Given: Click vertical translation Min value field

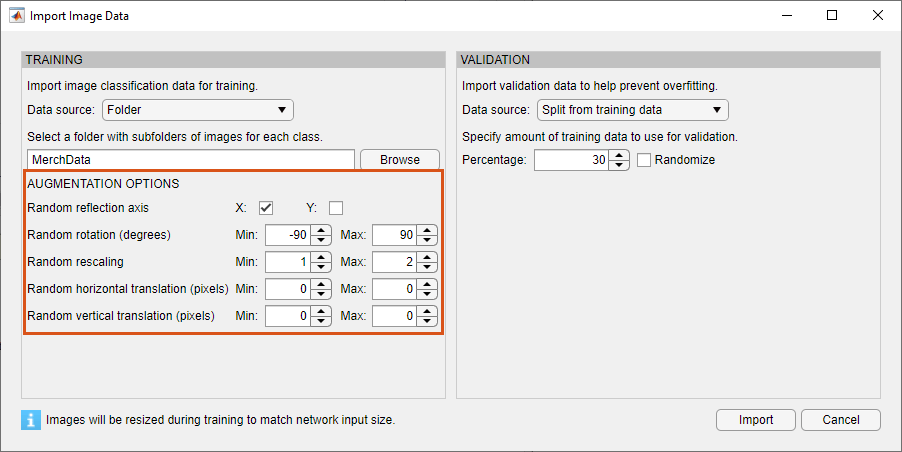Looking at the screenshot, I should (288, 316).
